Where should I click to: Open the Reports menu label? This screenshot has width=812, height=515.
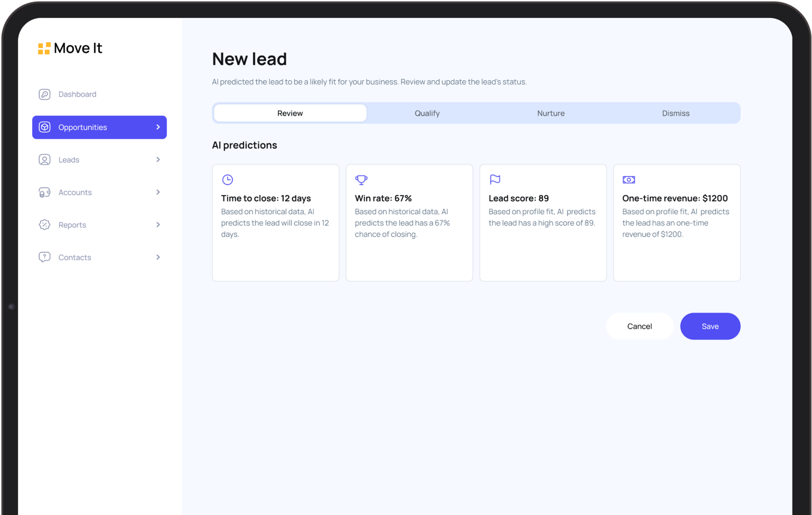point(72,225)
